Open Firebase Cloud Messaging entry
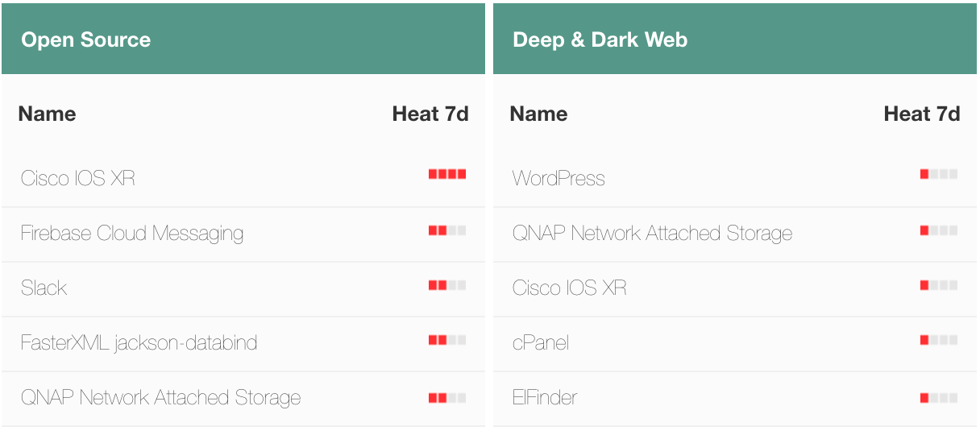 132,234
